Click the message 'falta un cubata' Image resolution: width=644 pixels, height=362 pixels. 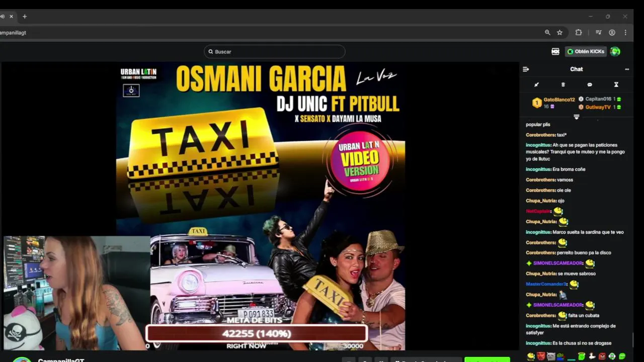[584, 316]
